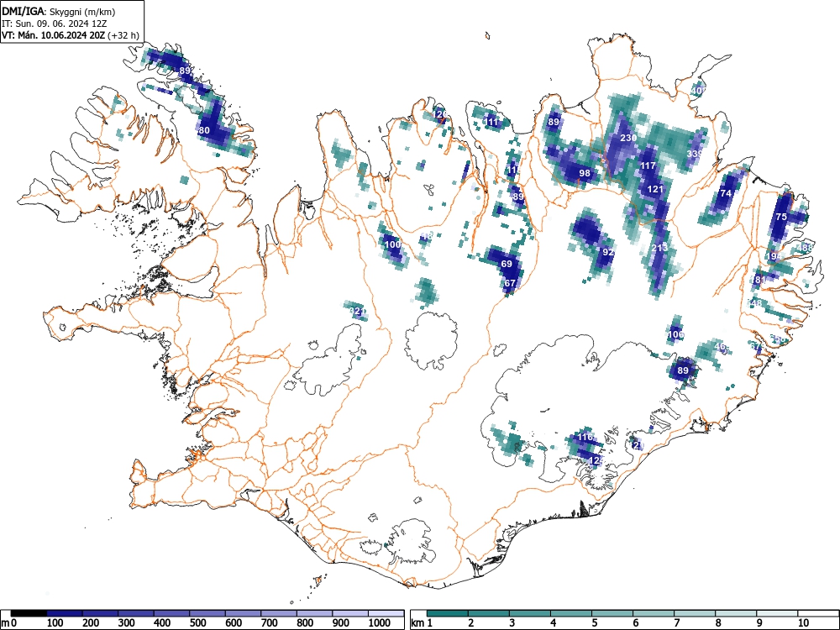Image resolution: width=840 pixels, height=630 pixels.
Task: Click the 'm 0' label on the metre legend
Action: (x=8, y=623)
